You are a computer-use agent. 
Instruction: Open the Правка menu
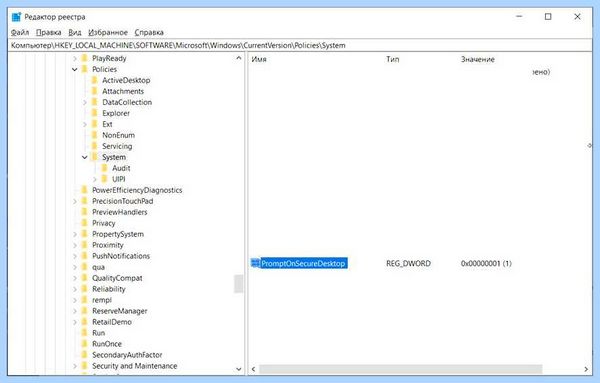coord(49,33)
